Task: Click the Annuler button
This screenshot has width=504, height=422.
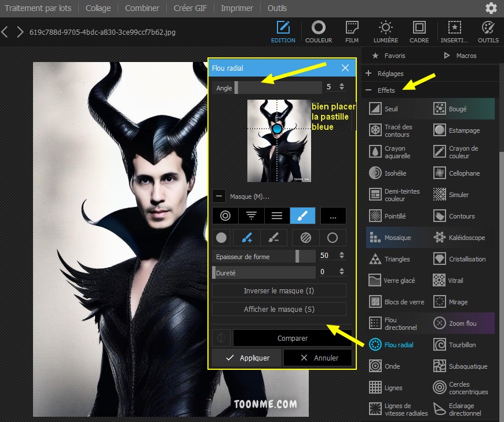Action: click(x=318, y=358)
